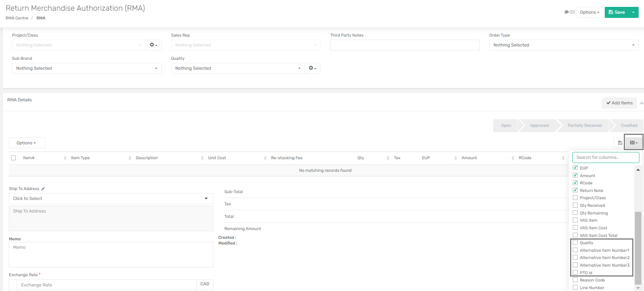Click the column list scroll-up arrow

pos(638,169)
